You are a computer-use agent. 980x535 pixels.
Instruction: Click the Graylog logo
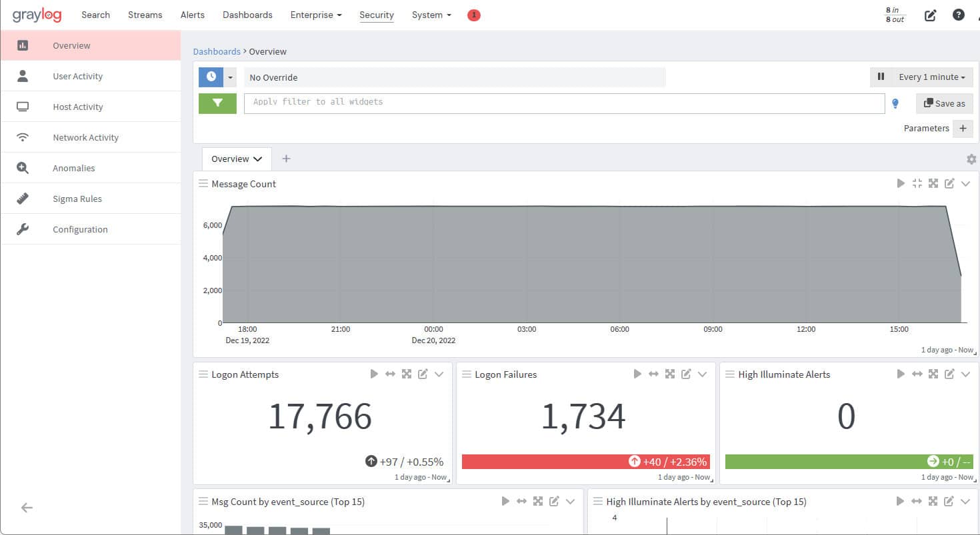(x=37, y=15)
